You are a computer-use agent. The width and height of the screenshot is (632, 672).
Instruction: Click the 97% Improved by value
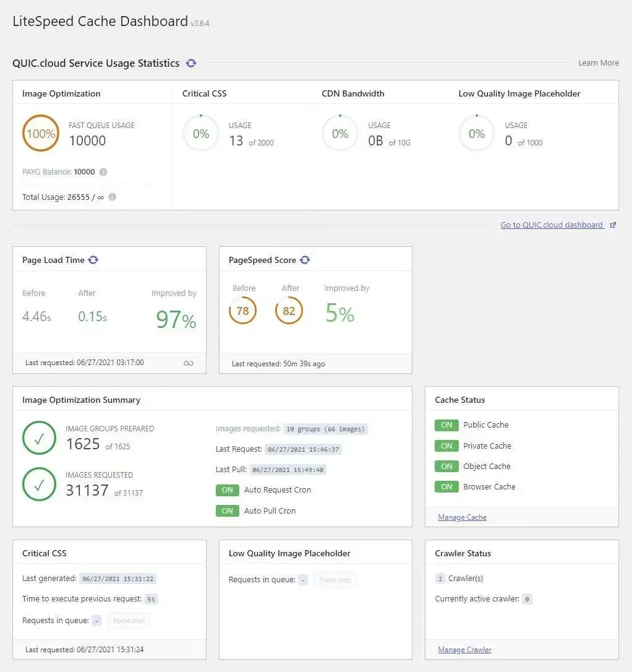coord(176,319)
